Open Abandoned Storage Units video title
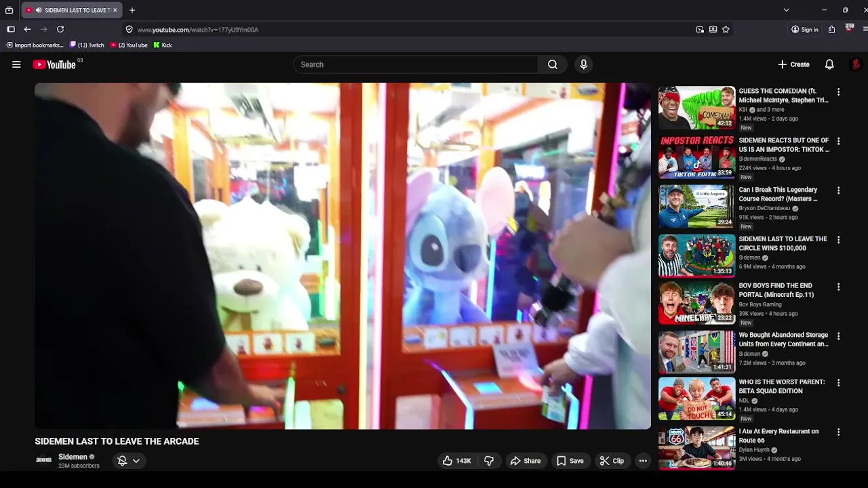 coord(784,340)
